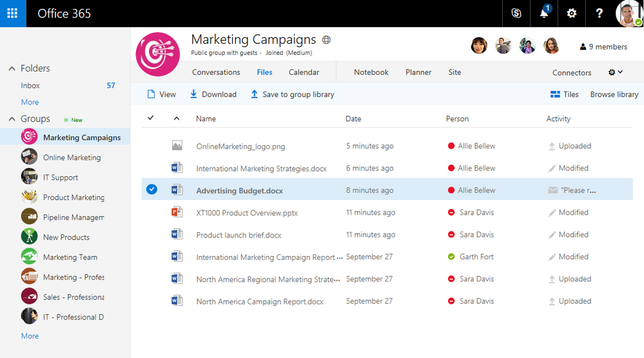The height and width of the screenshot is (358, 644).
Task: Open the group settings gear dropdown
Action: point(615,72)
